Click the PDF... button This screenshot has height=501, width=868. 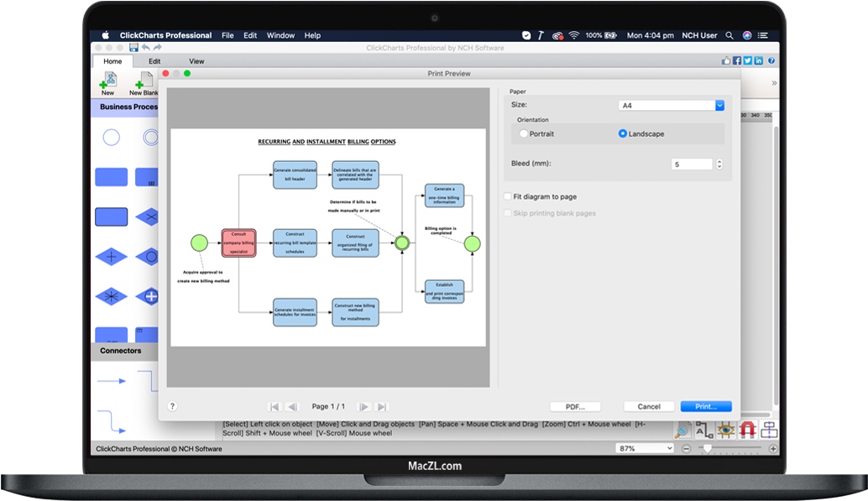click(575, 406)
